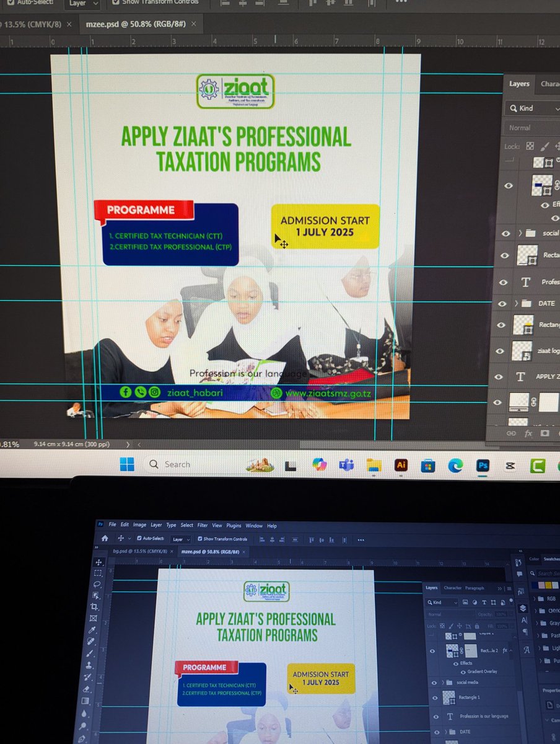
Task: Toggle Show Transform Controls checkbox on laptop
Action: point(199,539)
